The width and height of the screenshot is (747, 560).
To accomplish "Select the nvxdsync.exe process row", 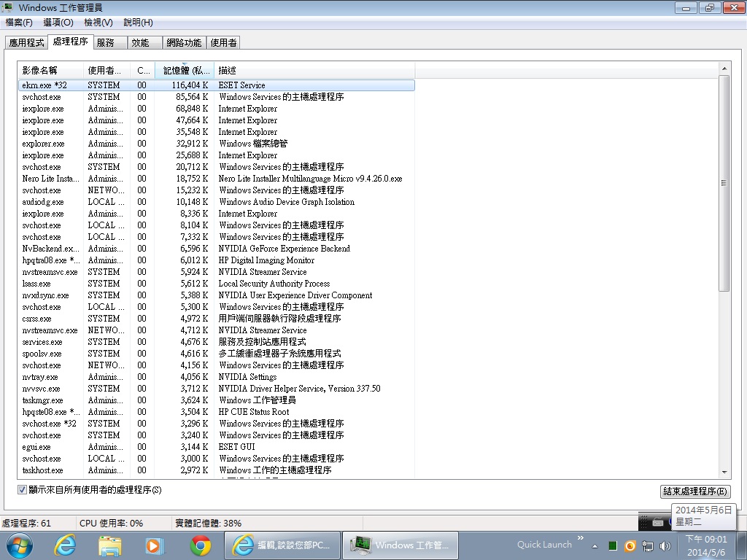I will pos(216,295).
